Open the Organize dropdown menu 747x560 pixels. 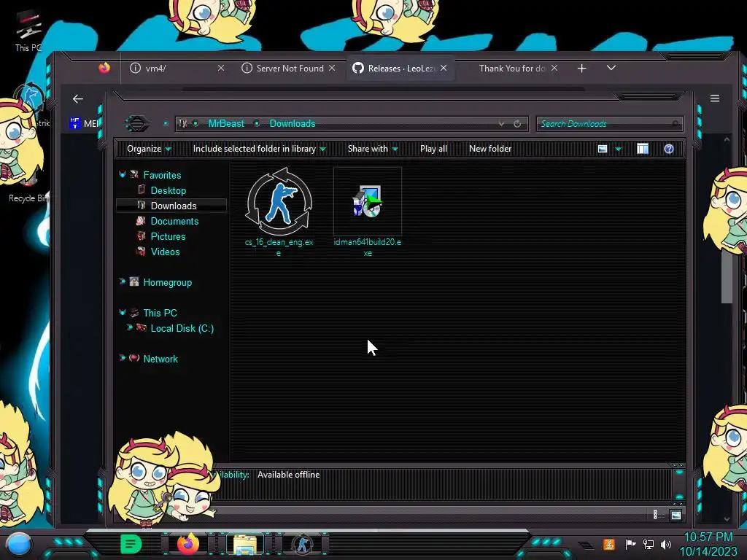(149, 149)
